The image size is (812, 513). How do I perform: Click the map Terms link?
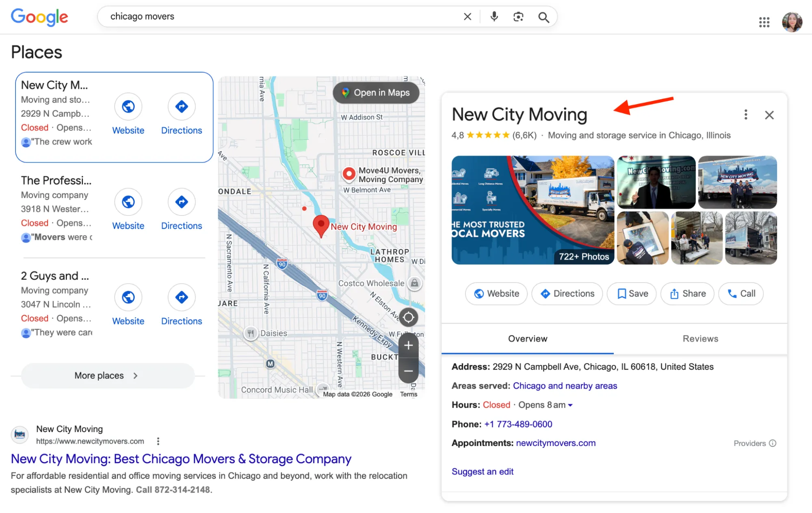(x=409, y=394)
